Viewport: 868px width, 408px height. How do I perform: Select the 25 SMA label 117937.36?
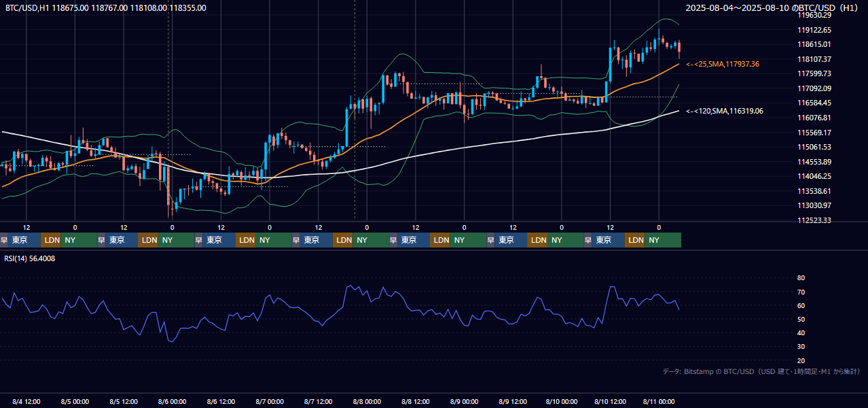click(x=723, y=64)
